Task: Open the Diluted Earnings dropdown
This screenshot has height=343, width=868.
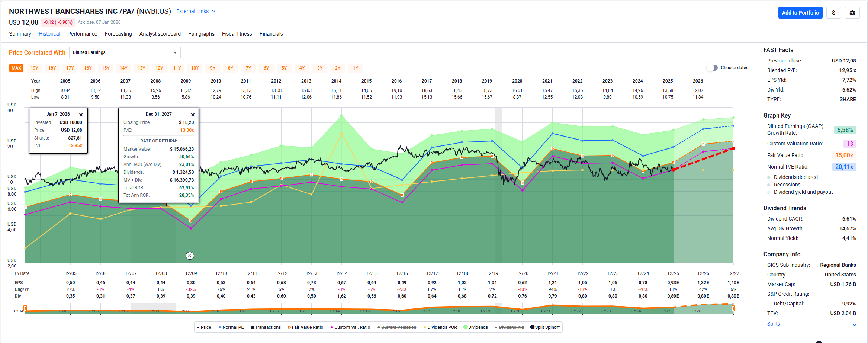Action: pyautogui.click(x=125, y=52)
